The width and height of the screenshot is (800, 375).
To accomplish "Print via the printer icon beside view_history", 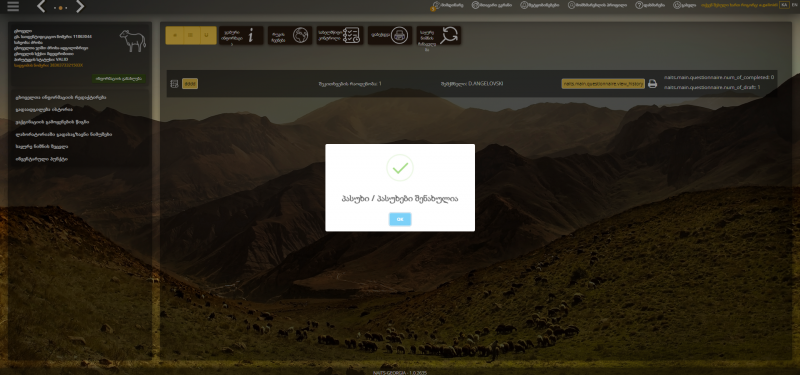I will point(653,84).
